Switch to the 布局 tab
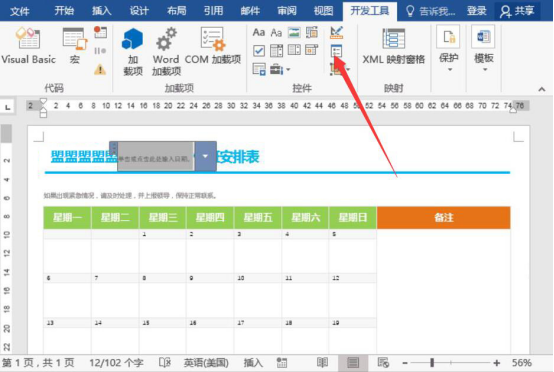554x372 pixels. tap(176, 11)
